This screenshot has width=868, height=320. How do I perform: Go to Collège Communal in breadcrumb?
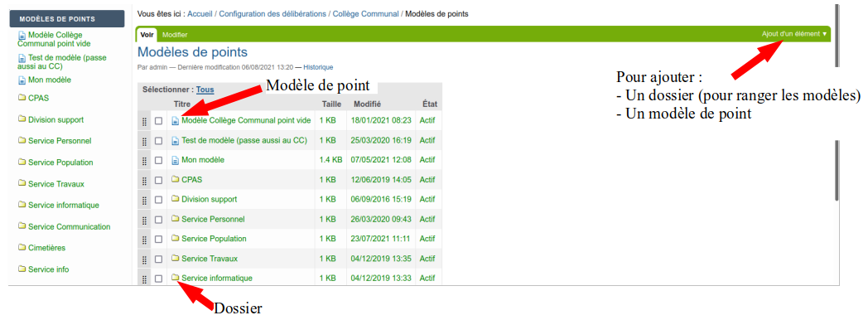point(365,14)
